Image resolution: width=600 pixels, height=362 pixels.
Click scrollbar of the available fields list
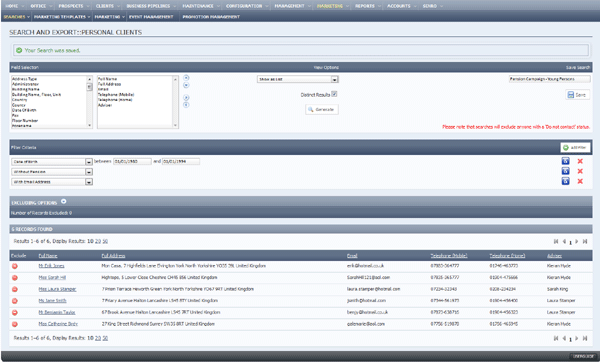(x=90, y=102)
